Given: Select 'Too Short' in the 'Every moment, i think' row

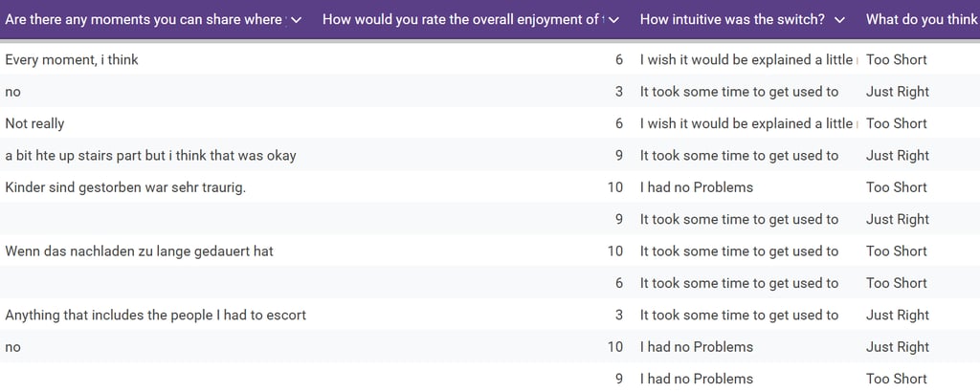Looking at the screenshot, I should 896,59.
